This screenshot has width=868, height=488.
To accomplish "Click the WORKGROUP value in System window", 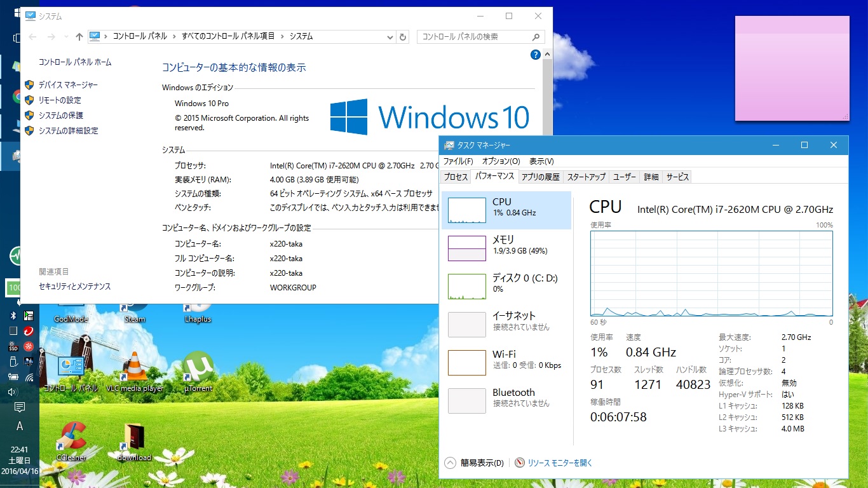I will coord(293,288).
